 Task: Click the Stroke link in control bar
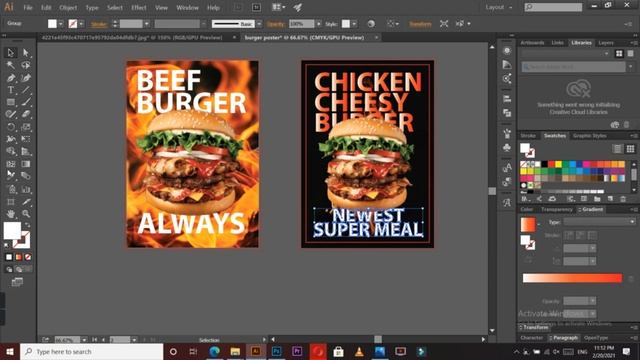point(99,24)
